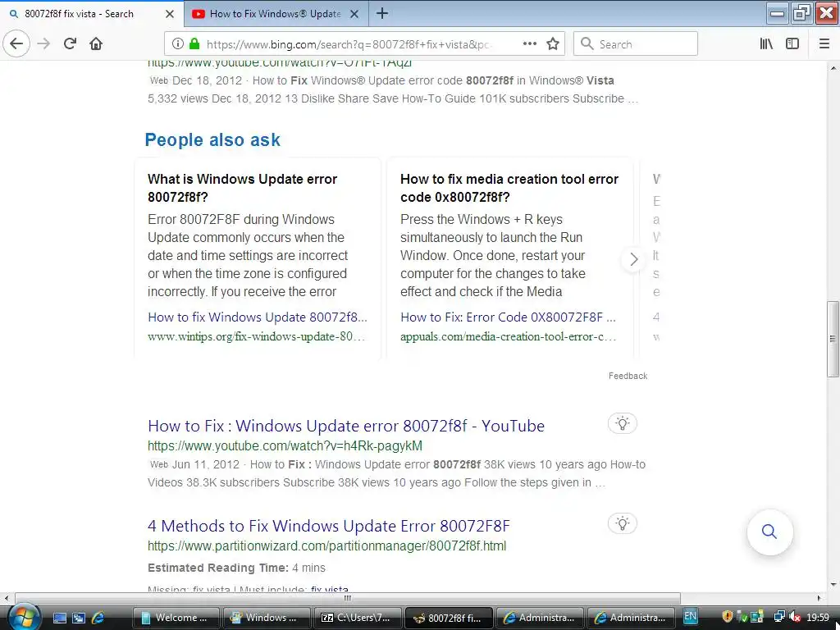
Task: Open the Windows Start orb
Action: [x=22, y=617]
